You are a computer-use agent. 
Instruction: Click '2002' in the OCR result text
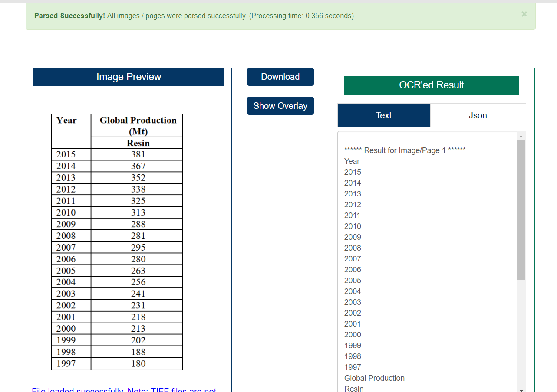click(x=353, y=313)
